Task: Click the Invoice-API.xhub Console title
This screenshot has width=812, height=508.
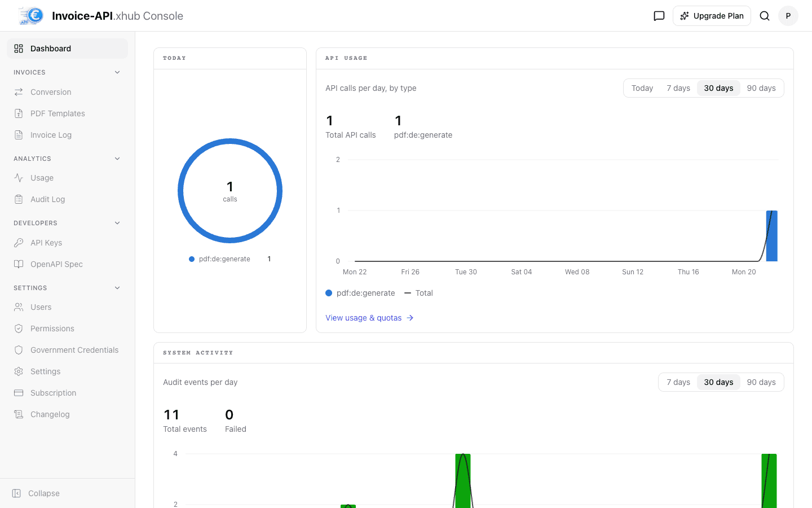Action: coord(117,16)
